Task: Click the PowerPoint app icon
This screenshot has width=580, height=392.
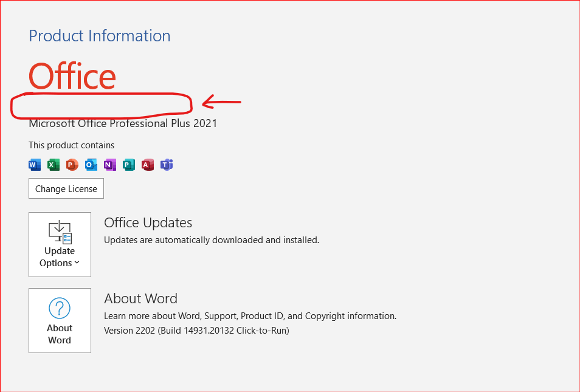Action: (x=72, y=165)
